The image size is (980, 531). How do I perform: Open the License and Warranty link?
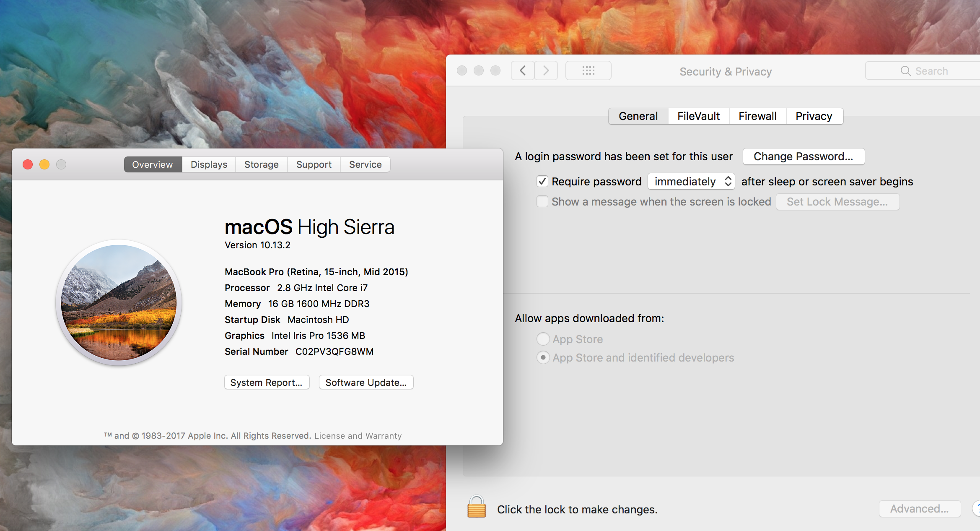(358, 436)
